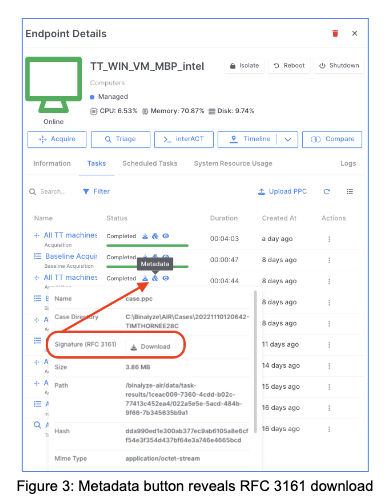392x501 pixels.
Task: Click Upload PPC
Action: pyautogui.click(x=282, y=192)
